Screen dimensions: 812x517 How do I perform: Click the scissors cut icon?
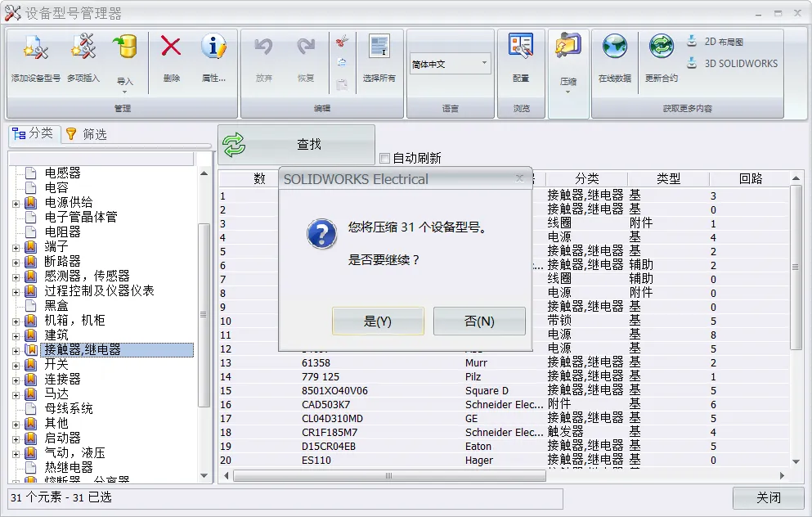pyautogui.click(x=342, y=41)
